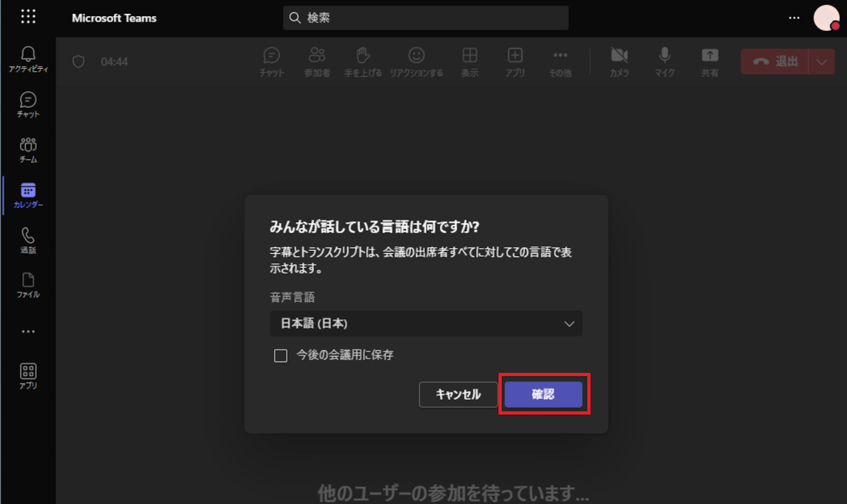Check the save for future meetings checkbox
The width and height of the screenshot is (847, 504).
coord(280,356)
